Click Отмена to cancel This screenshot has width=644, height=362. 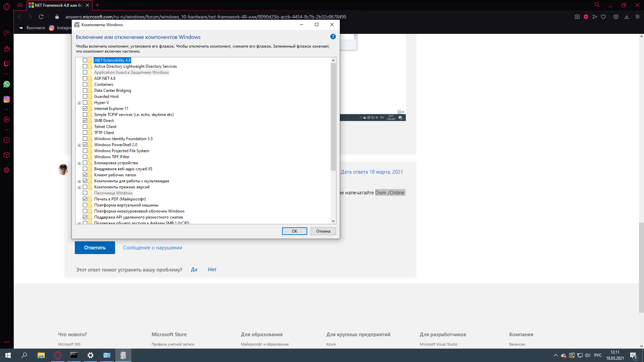click(x=323, y=231)
